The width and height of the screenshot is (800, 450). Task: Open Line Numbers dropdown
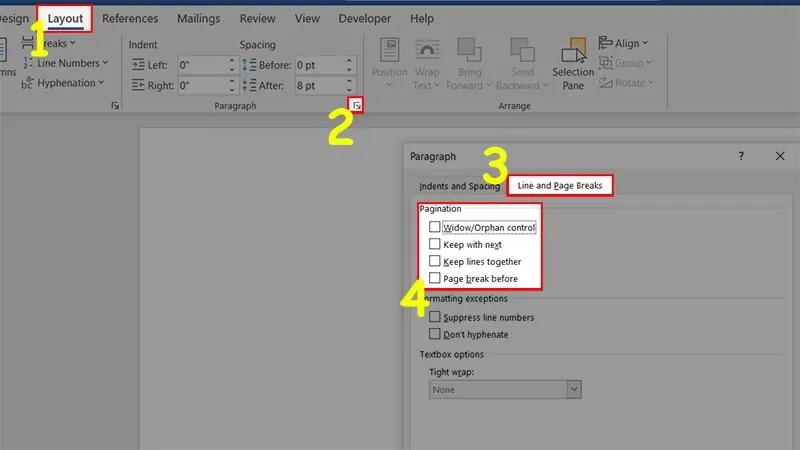[x=66, y=63]
